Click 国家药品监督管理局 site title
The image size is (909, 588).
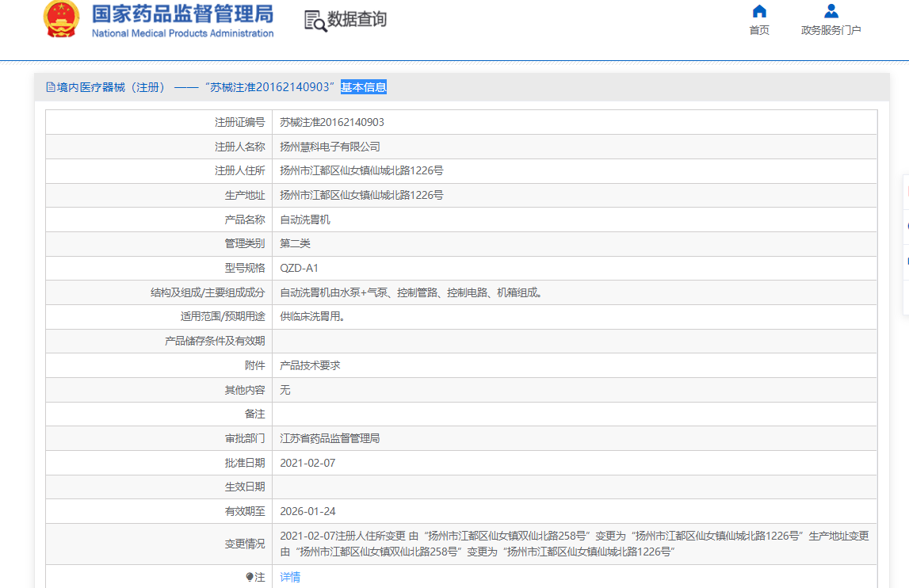click(x=182, y=14)
